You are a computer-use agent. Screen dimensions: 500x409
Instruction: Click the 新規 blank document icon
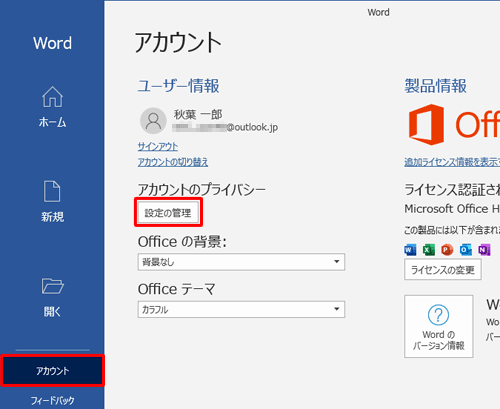tap(52, 191)
